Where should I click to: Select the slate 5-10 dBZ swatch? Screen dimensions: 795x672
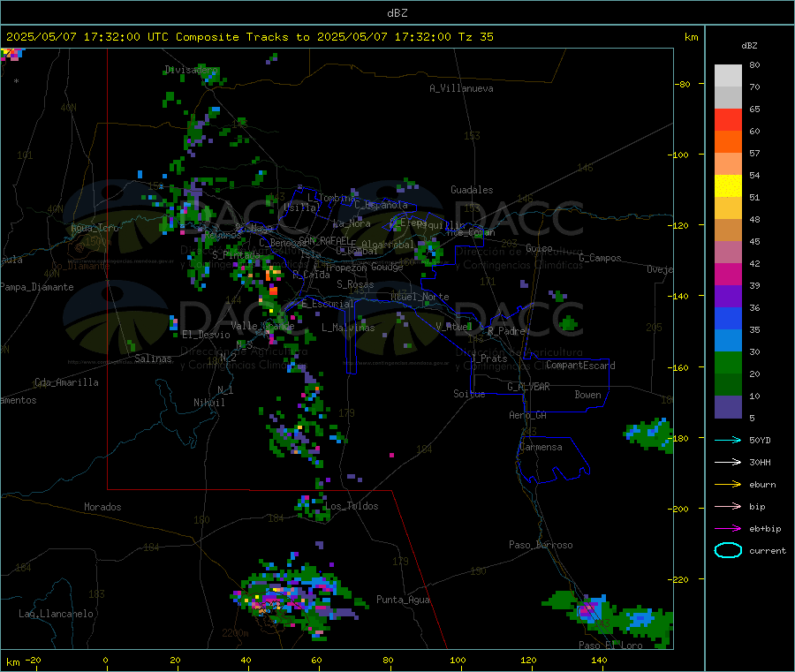tap(728, 407)
